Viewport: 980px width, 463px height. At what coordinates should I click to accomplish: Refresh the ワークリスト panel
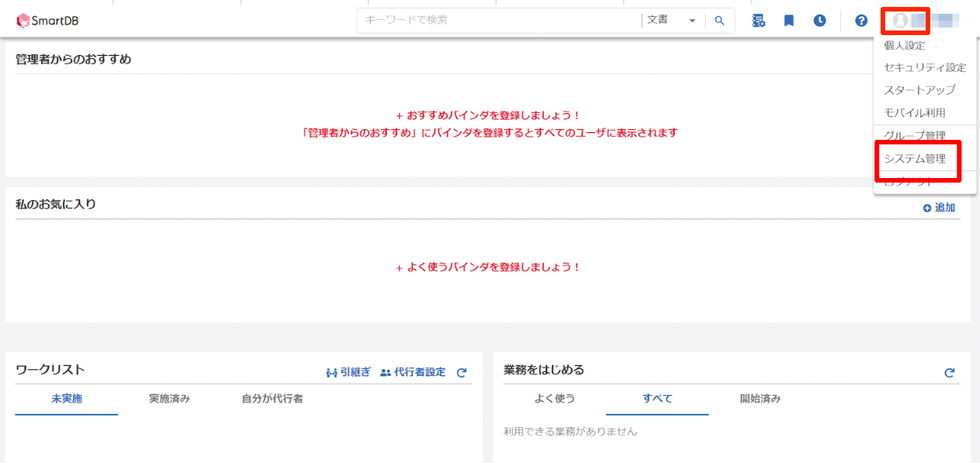[x=461, y=373]
